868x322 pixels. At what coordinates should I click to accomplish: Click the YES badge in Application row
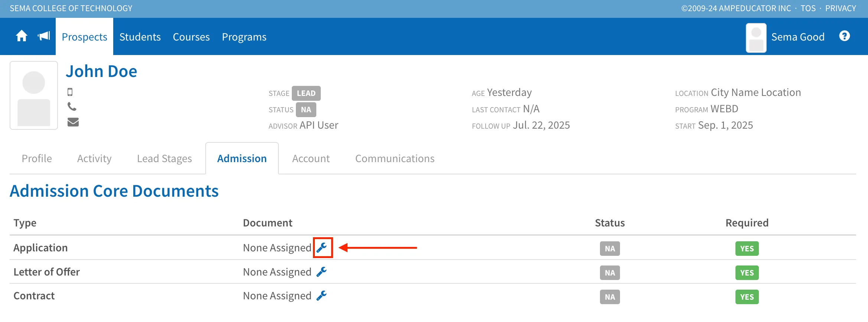[747, 248]
